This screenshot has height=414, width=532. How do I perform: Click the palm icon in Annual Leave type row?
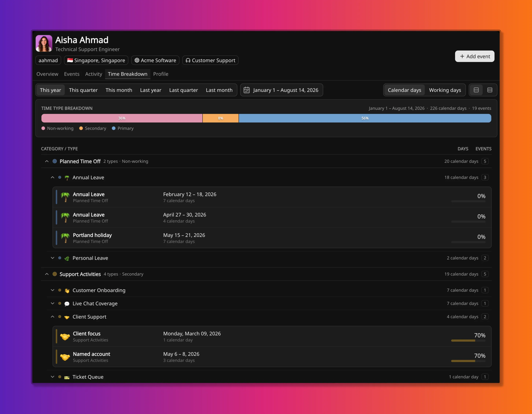(67, 178)
